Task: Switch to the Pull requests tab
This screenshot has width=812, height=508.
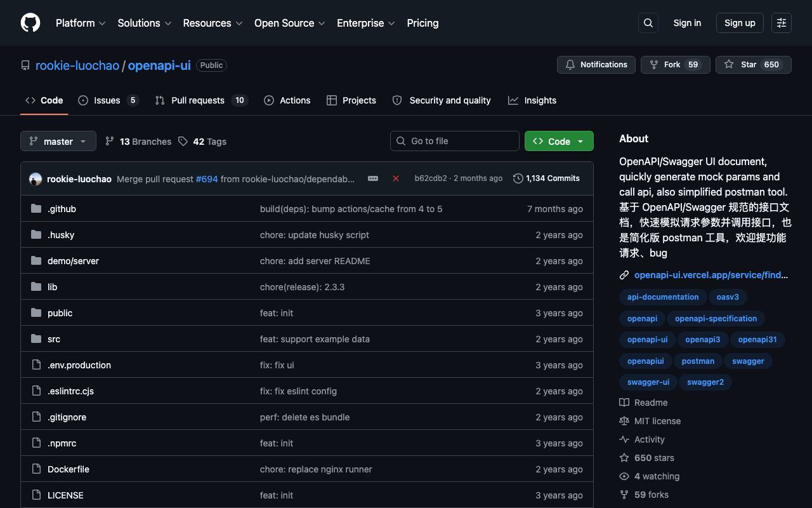Action: [x=201, y=100]
